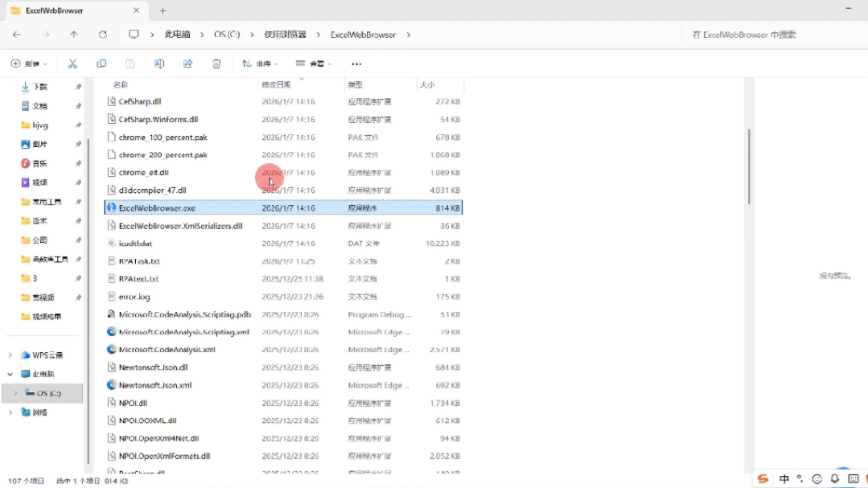Open the three-dots more options menu
This screenshot has height=488, width=868.
click(356, 64)
